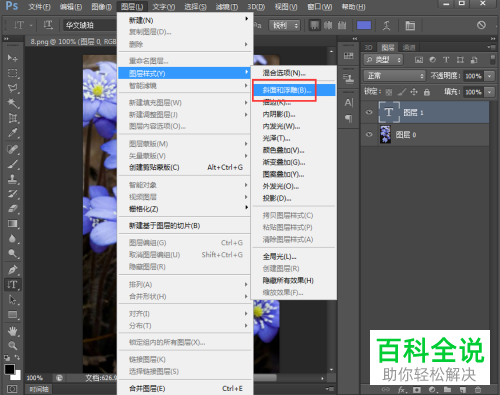500x395 pixels.
Task: Select the Zoom tool
Action: (12, 345)
